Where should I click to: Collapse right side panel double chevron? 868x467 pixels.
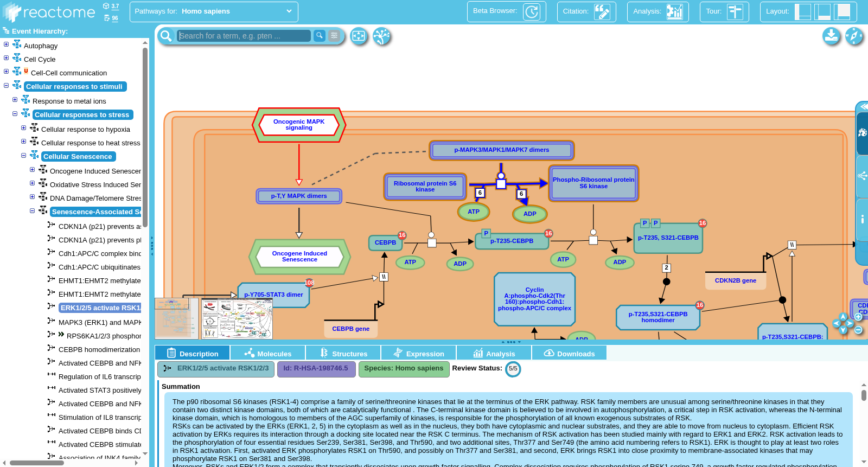(864, 106)
